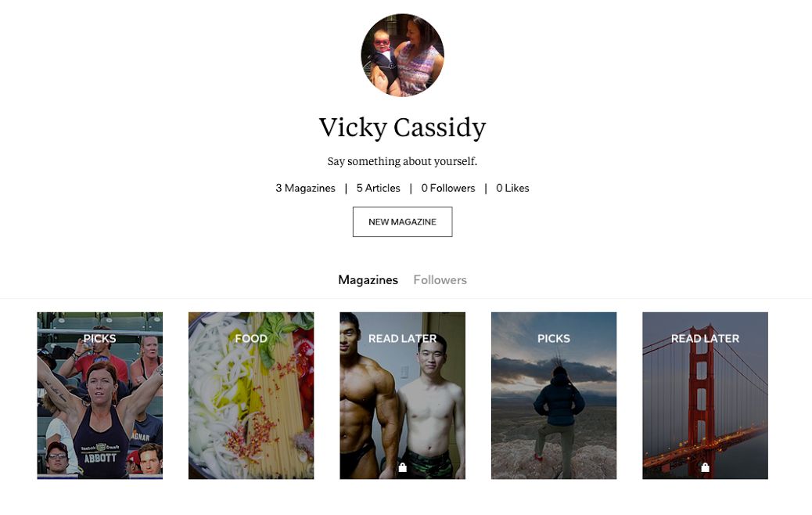
Task: Open the Read Later magazine with bodybuilders cover
Action: click(402, 395)
